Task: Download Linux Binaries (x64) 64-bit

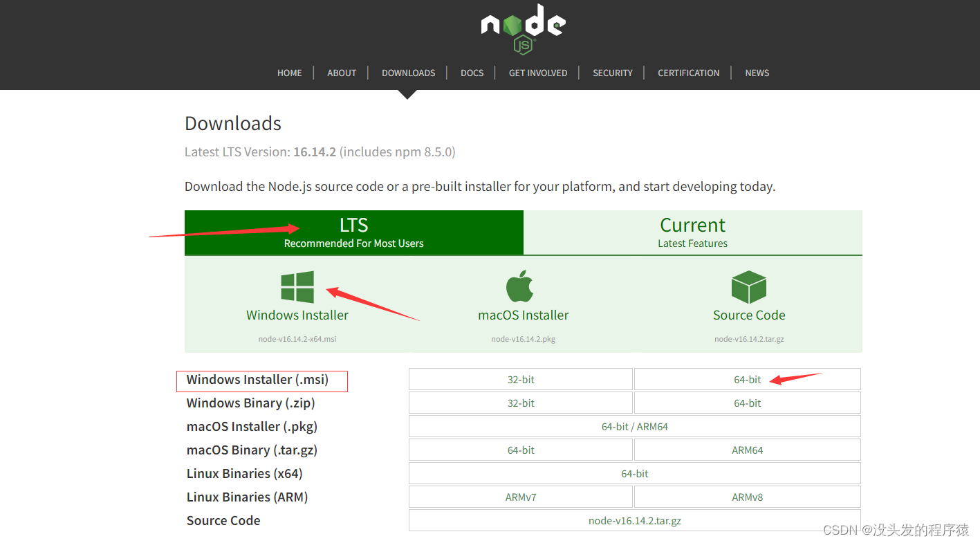Action: pyautogui.click(x=635, y=473)
